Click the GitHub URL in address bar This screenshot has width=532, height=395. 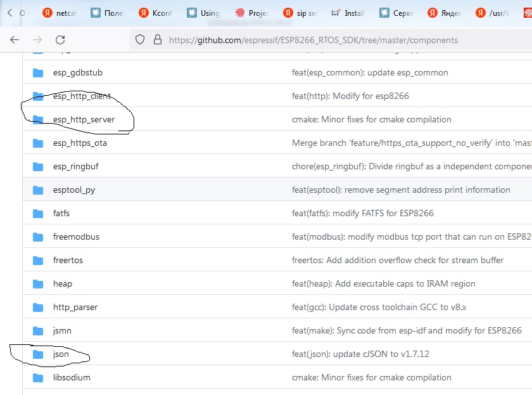(x=313, y=40)
